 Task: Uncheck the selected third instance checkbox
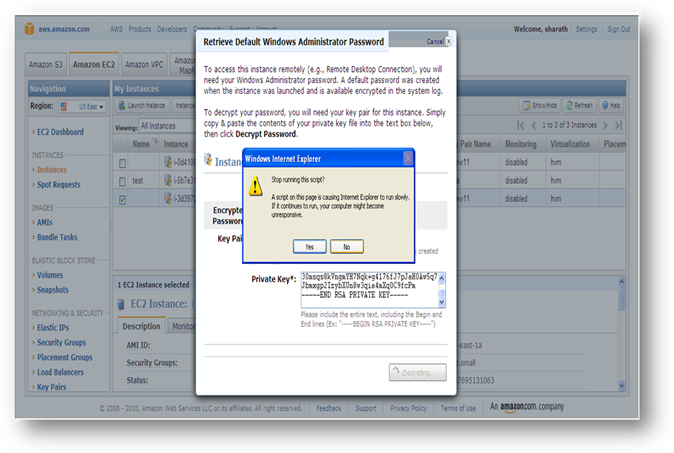tap(122, 198)
